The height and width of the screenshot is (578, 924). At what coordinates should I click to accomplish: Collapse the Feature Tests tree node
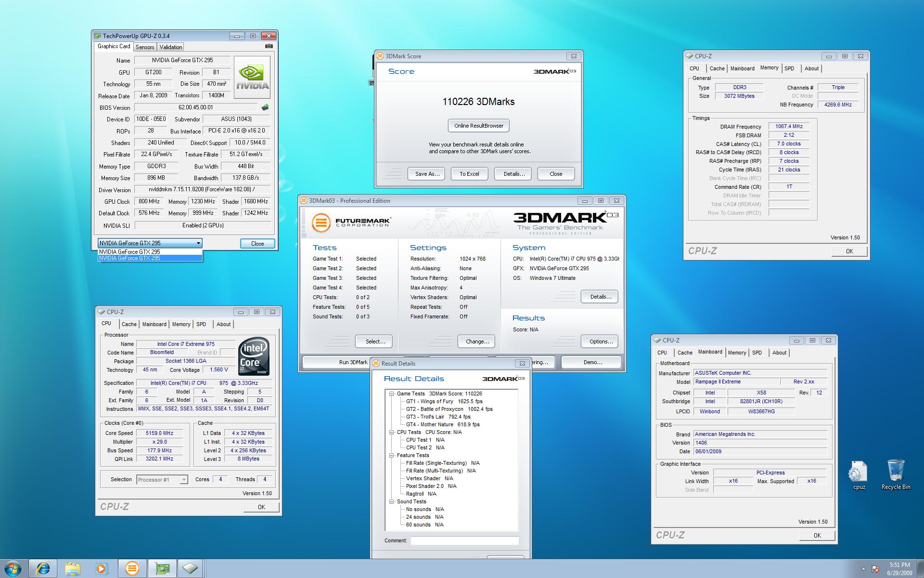392,455
